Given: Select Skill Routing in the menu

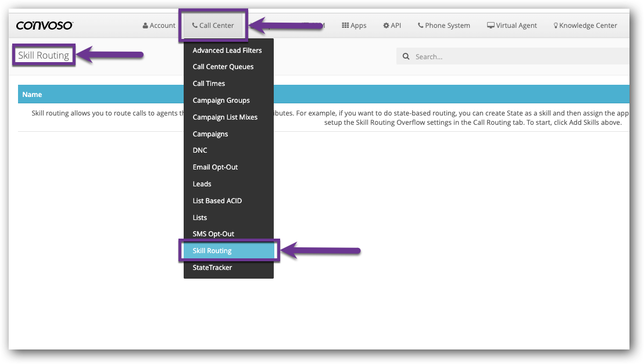Looking at the screenshot, I should coord(212,251).
